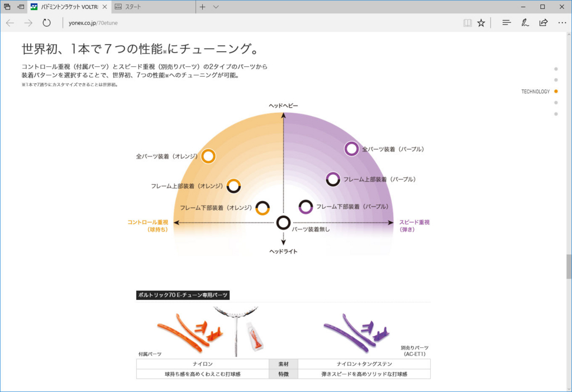The image size is (572, 392).
Task: Jump to the dot just below TECHNOLOGY
Action: [x=556, y=102]
